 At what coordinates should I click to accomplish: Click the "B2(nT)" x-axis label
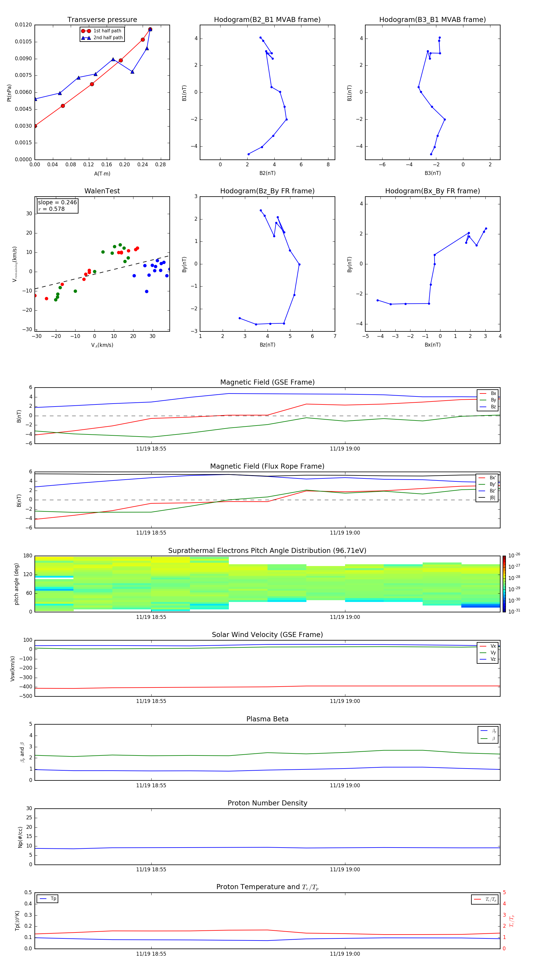(267, 173)
